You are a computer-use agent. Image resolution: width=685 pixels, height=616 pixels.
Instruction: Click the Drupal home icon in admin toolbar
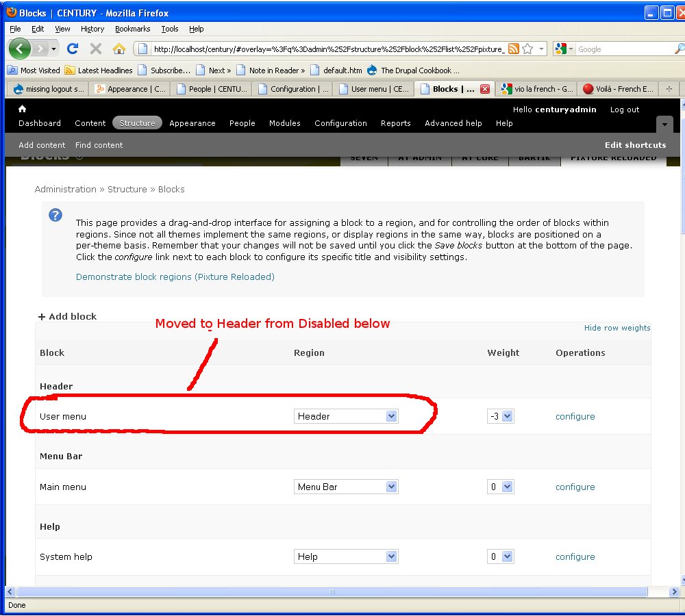[22, 109]
